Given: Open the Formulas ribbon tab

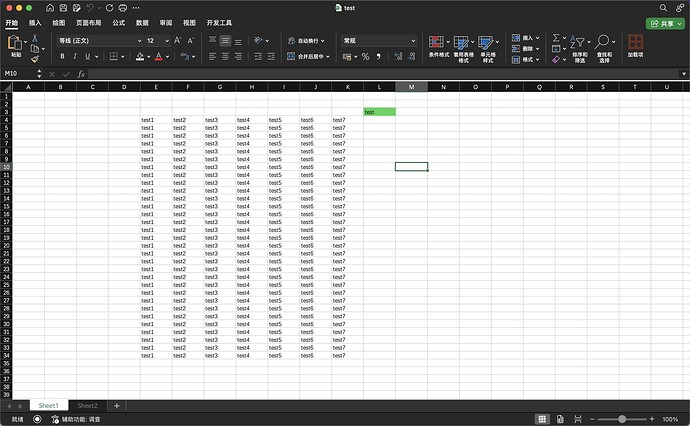Looking at the screenshot, I should 118,23.
